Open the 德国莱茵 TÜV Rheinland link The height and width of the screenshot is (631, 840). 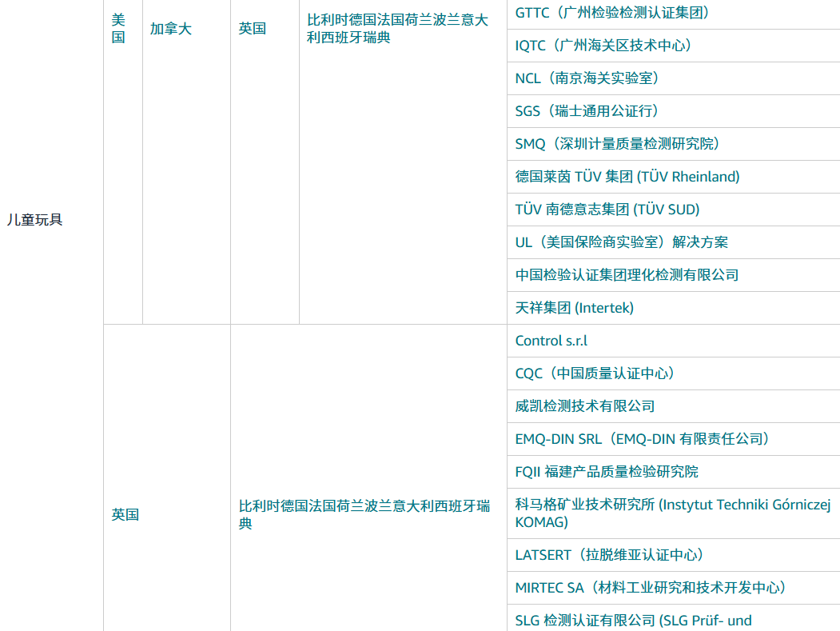click(627, 177)
